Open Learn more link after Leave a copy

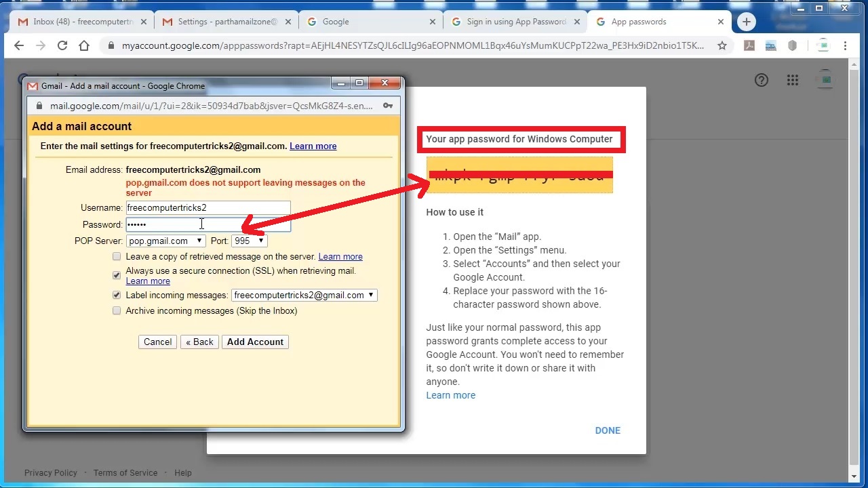point(340,256)
